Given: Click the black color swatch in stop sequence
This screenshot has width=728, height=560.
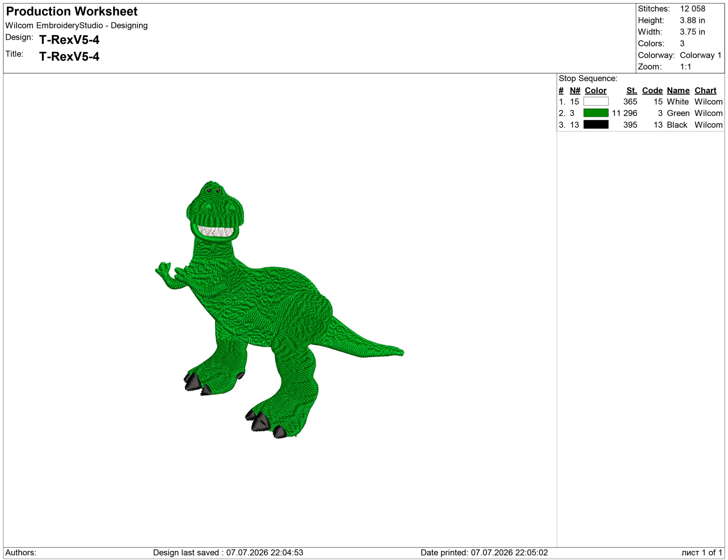Looking at the screenshot, I should (596, 125).
